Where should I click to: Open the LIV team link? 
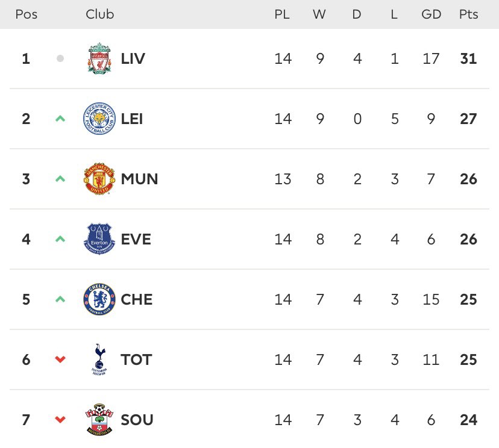coord(133,58)
